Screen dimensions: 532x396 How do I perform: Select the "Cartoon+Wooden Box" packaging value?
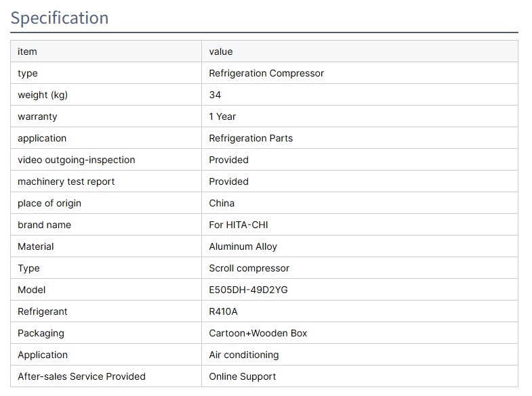tap(258, 333)
